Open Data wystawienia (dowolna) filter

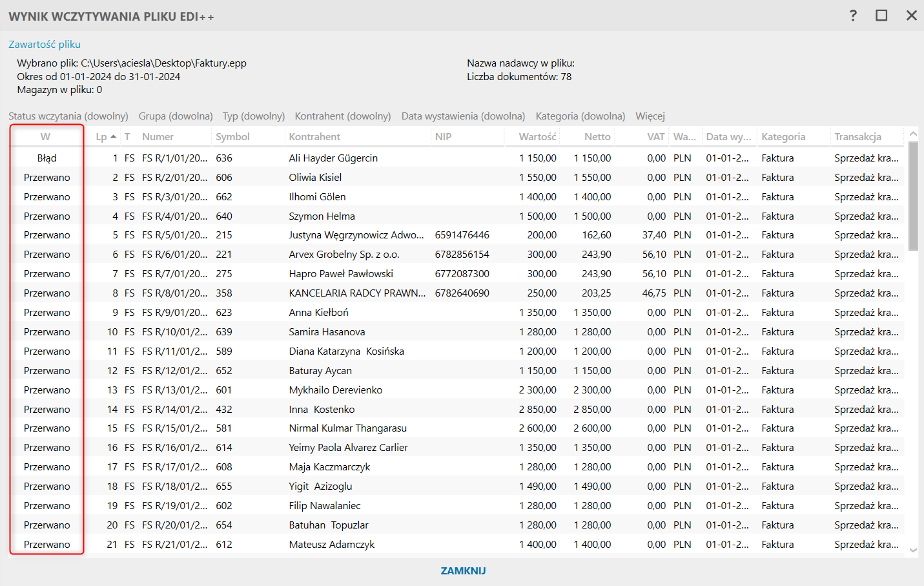[x=463, y=116]
